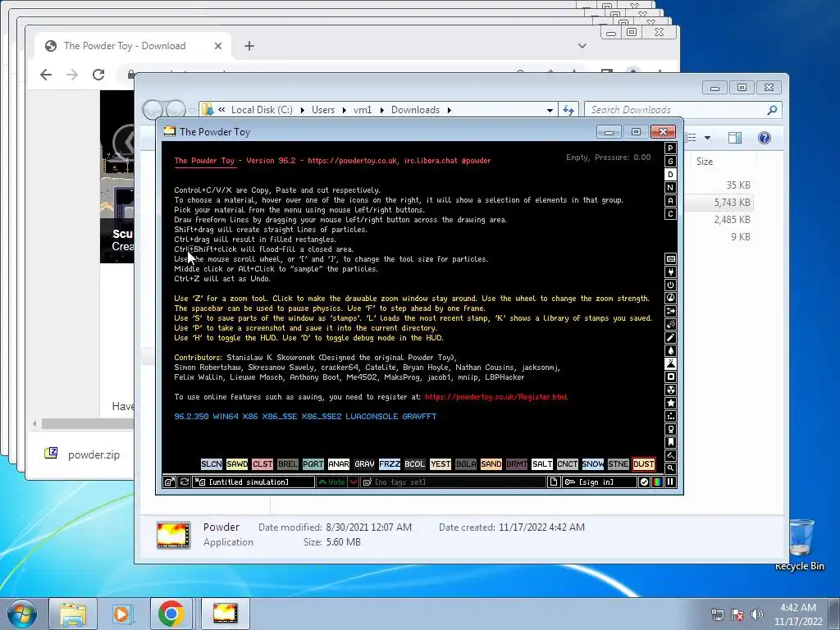Toggle gravity display with G button
This screenshot has height=630, width=840.
tap(670, 162)
